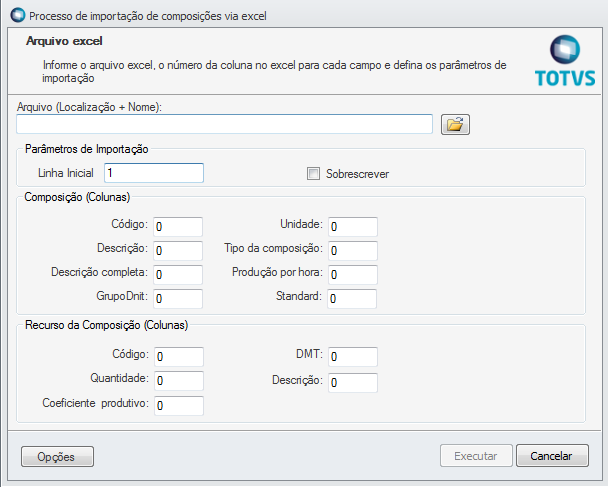Click the Executar button
The width and height of the screenshot is (608, 487).
pos(476,456)
